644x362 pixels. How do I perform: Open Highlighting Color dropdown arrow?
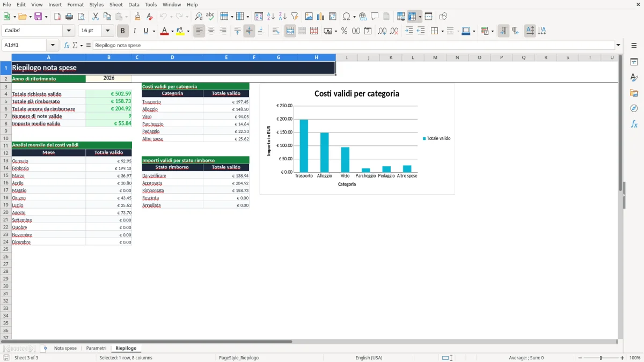[188, 31]
